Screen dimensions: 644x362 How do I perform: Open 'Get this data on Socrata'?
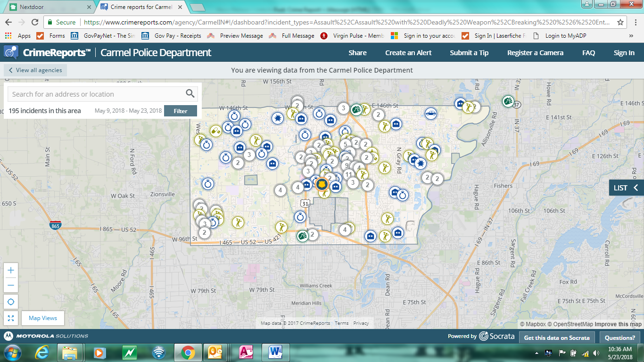[556, 337]
